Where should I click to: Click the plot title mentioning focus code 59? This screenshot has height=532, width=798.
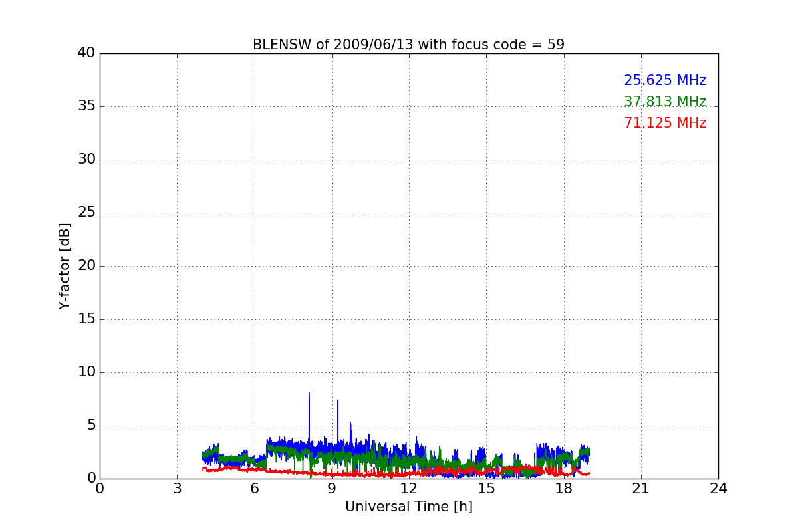408,45
